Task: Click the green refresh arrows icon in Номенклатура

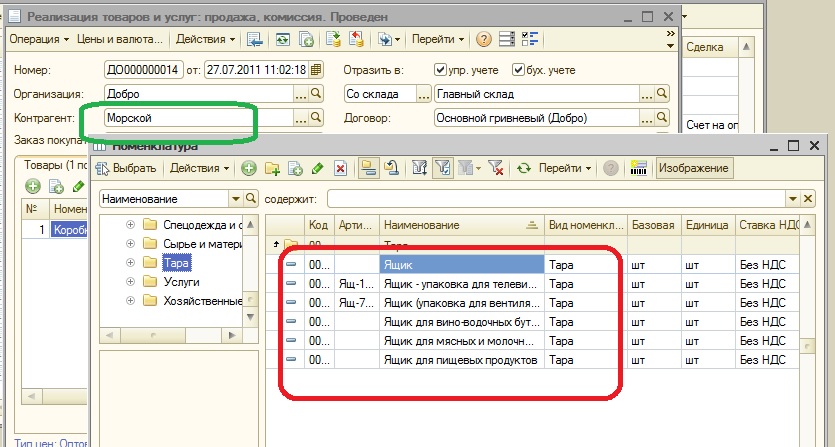Action: click(523, 169)
